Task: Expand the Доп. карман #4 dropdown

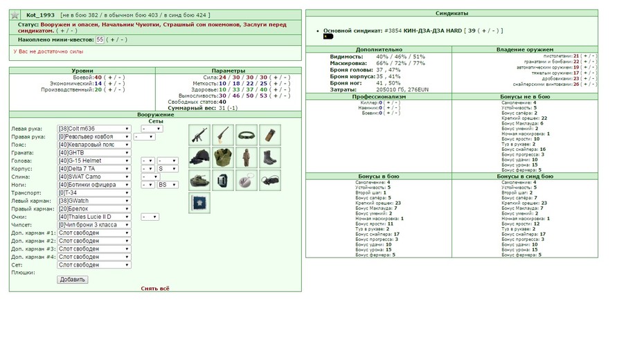Action: point(94,257)
